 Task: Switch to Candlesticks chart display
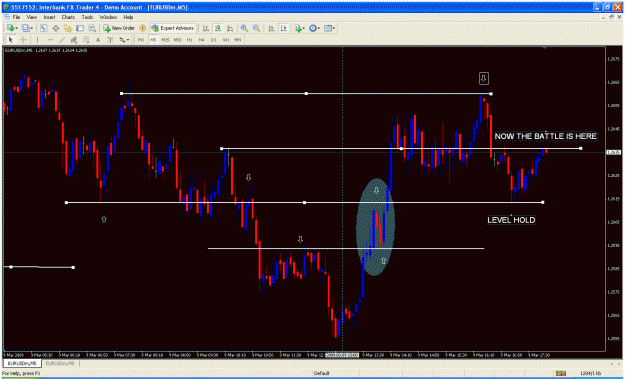218,28
